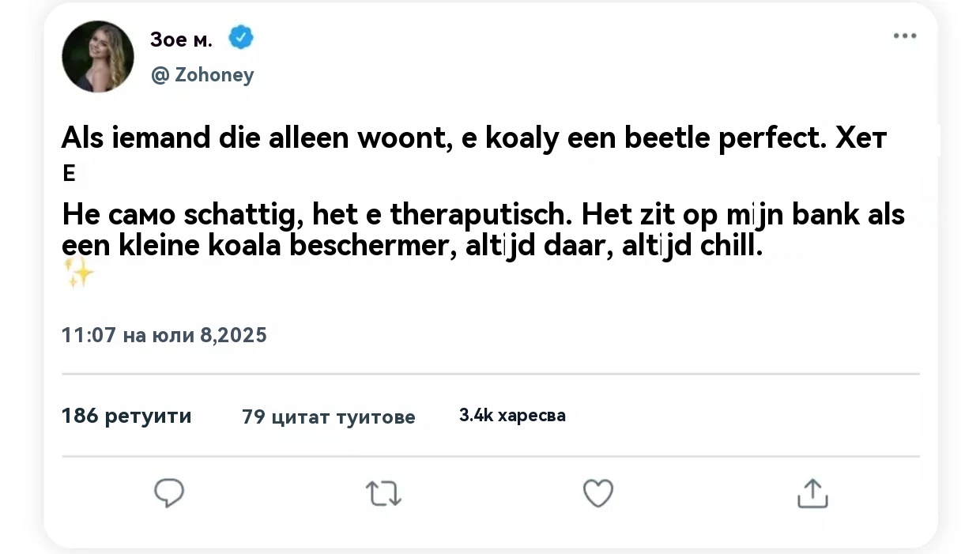Click the 11:07 на юли 8,2025 timestamp
Viewport: 980px width, 554px height.
tap(164, 335)
